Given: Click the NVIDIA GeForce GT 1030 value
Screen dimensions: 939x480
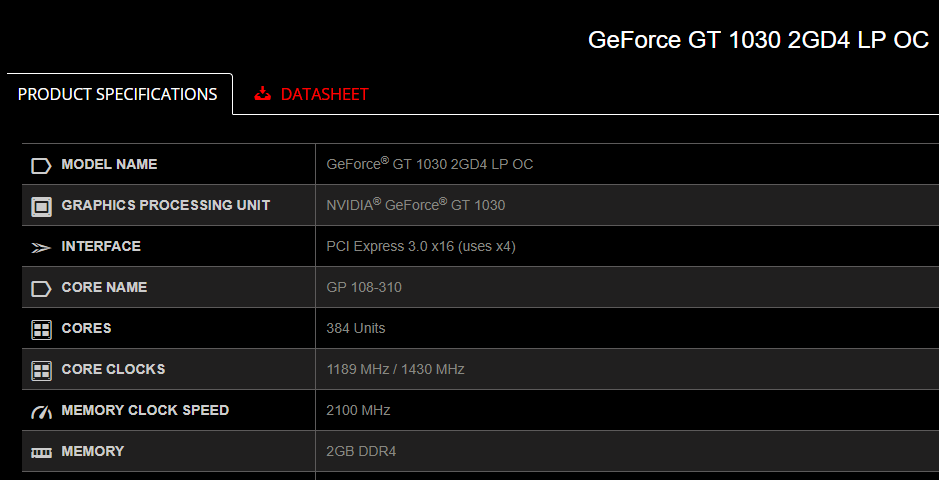Looking at the screenshot, I should (x=416, y=205).
